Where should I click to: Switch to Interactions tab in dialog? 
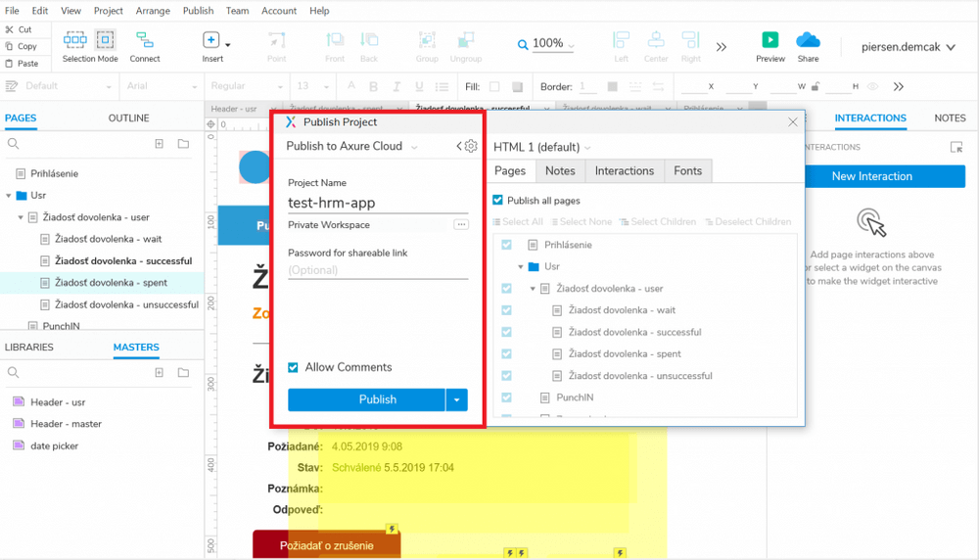pyautogui.click(x=625, y=171)
